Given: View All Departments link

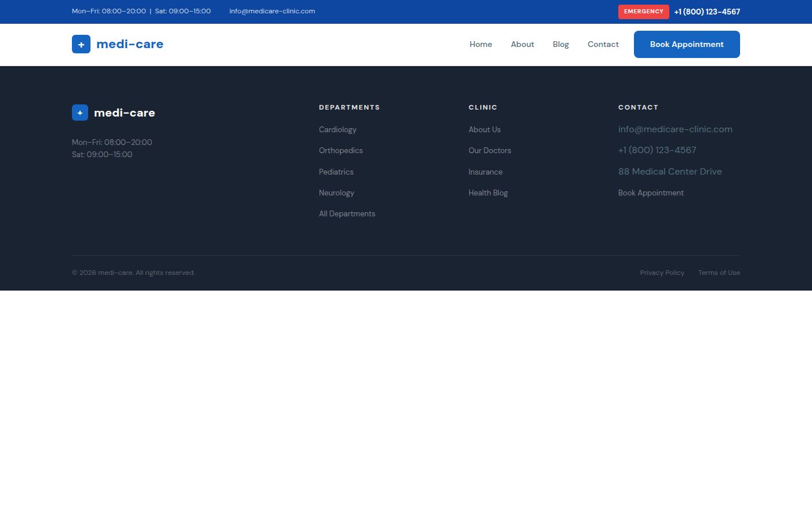Looking at the screenshot, I should [347, 213].
